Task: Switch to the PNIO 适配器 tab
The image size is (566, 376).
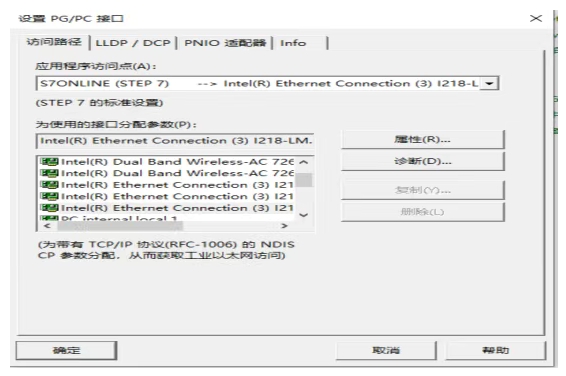Action: tap(225, 43)
